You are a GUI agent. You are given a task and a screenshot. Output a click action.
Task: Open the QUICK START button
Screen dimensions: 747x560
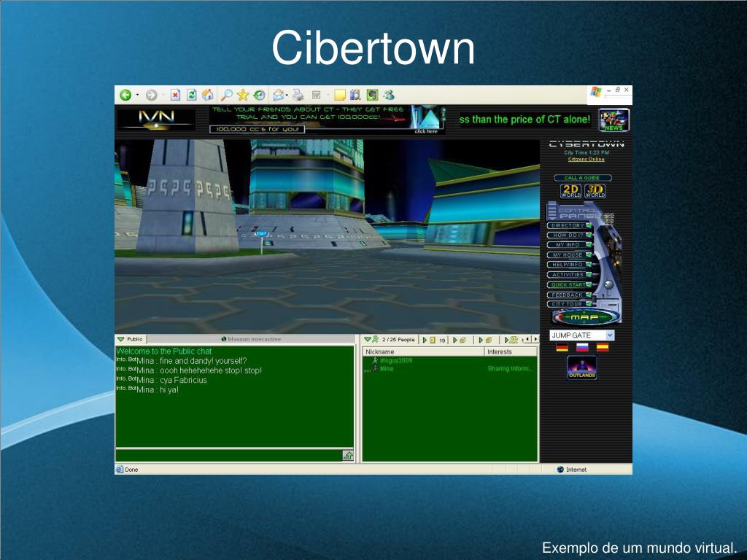tap(569, 285)
